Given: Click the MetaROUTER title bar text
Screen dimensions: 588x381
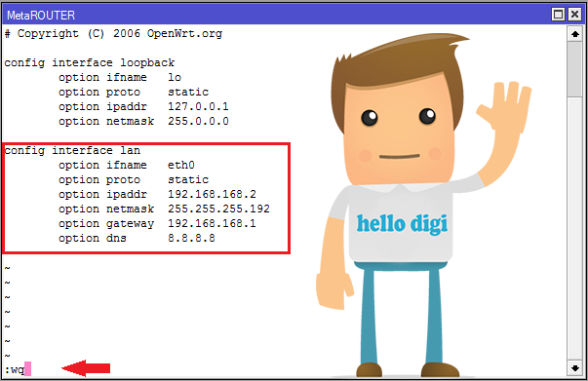Looking at the screenshot, I should coord(41,16).
